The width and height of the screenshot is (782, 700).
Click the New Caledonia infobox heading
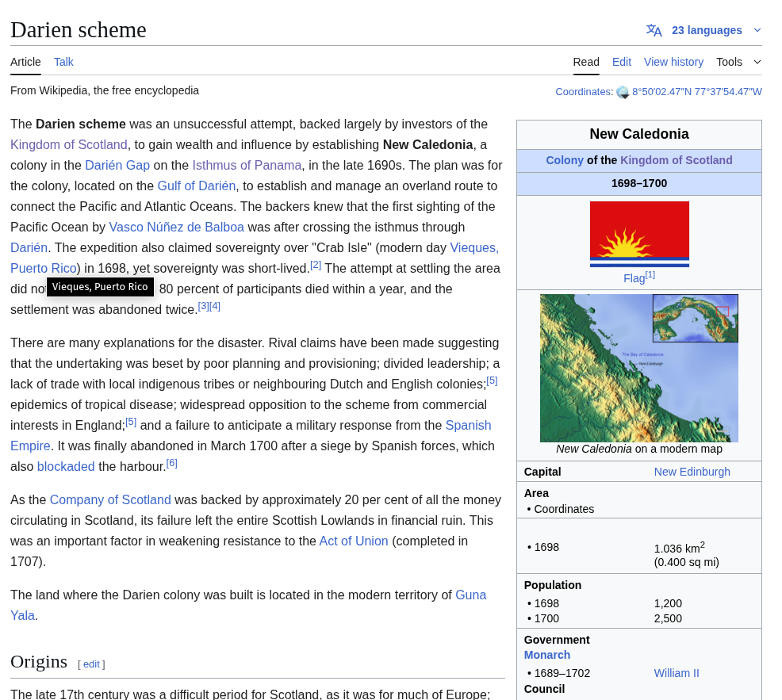[x=639, y=134]
